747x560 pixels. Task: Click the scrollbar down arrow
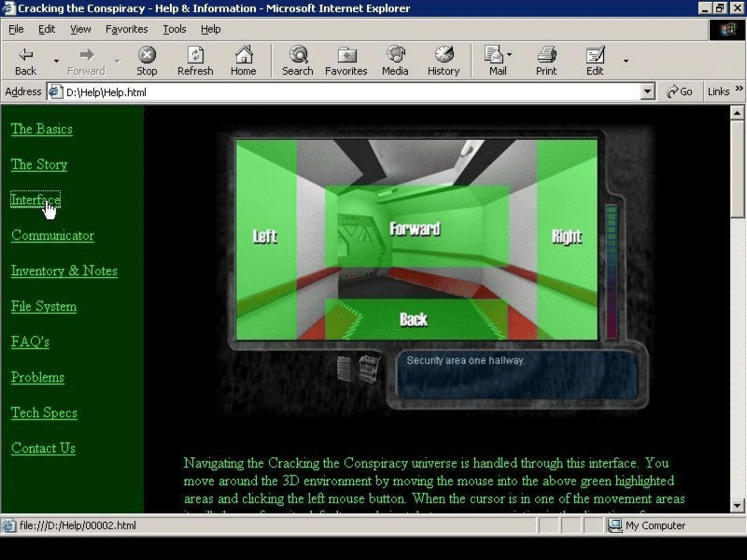[x=737, y=506]
